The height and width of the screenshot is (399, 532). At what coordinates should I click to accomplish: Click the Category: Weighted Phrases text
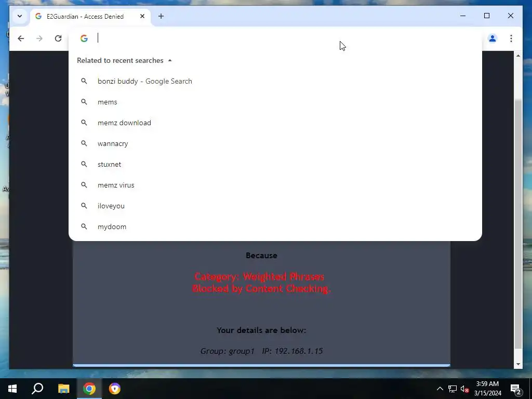pyautogui.click(x=260, y=276)
